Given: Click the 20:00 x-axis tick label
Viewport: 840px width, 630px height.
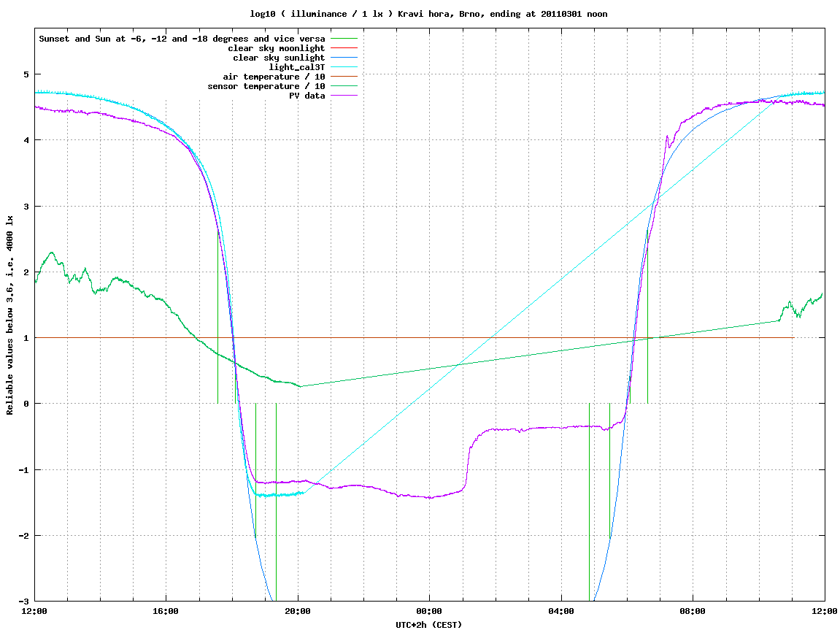Looking at the screenshot, I should pyautogui.click(x=298, y=611).
